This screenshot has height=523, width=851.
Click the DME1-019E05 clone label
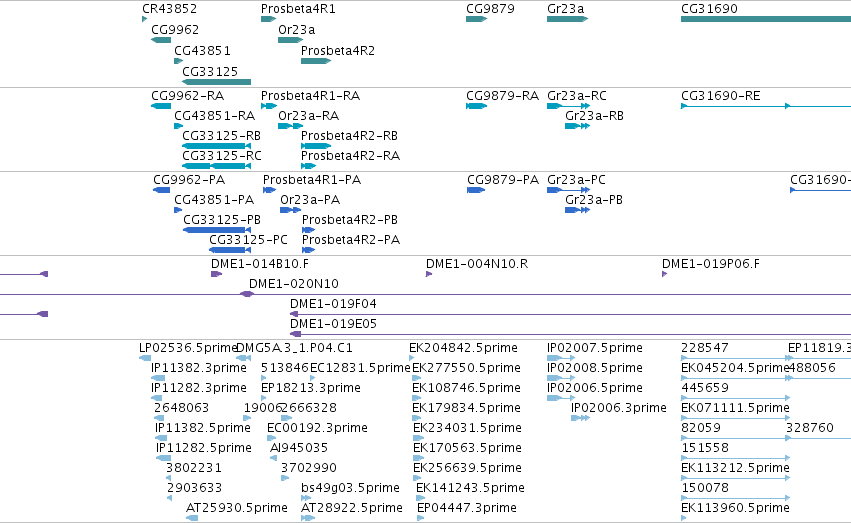(x=333, y=324)
